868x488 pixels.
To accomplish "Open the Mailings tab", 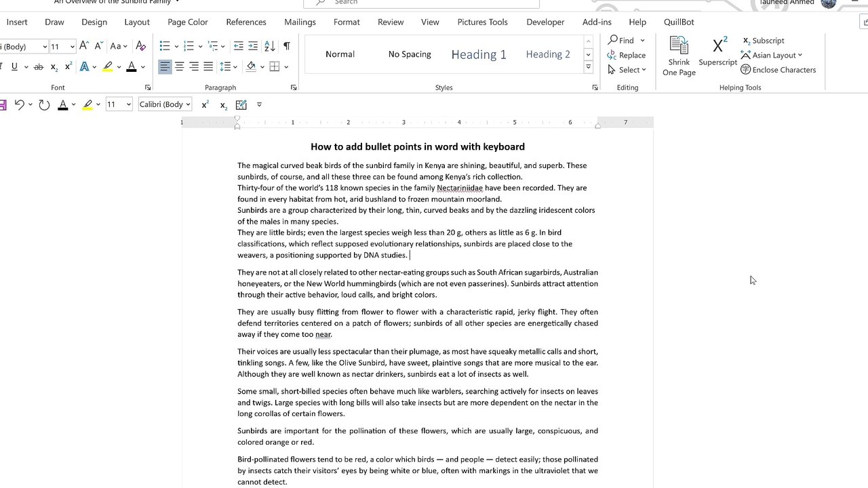I will 300,22.
